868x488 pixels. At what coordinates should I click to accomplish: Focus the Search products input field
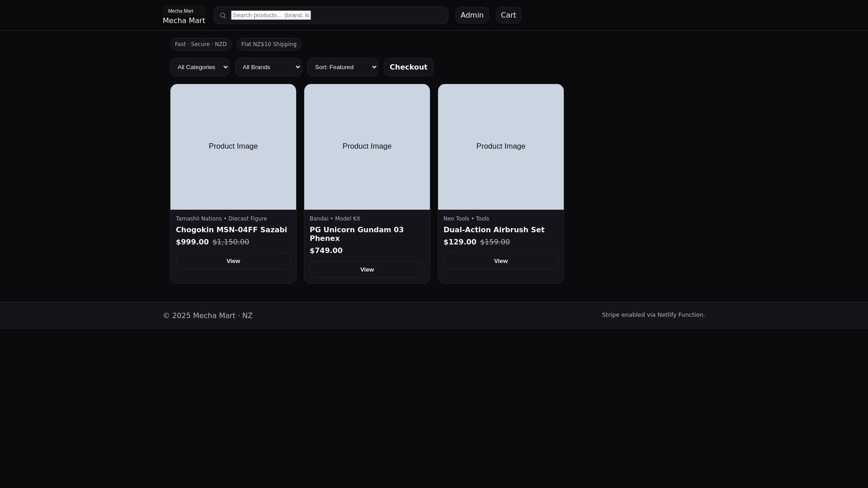tap(271, 15)
